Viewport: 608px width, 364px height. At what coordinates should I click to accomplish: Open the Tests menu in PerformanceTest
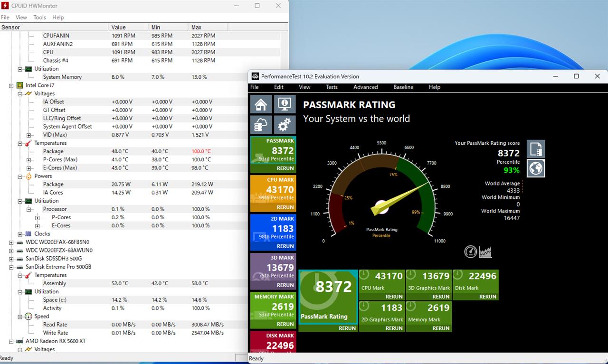pos(332,87)
